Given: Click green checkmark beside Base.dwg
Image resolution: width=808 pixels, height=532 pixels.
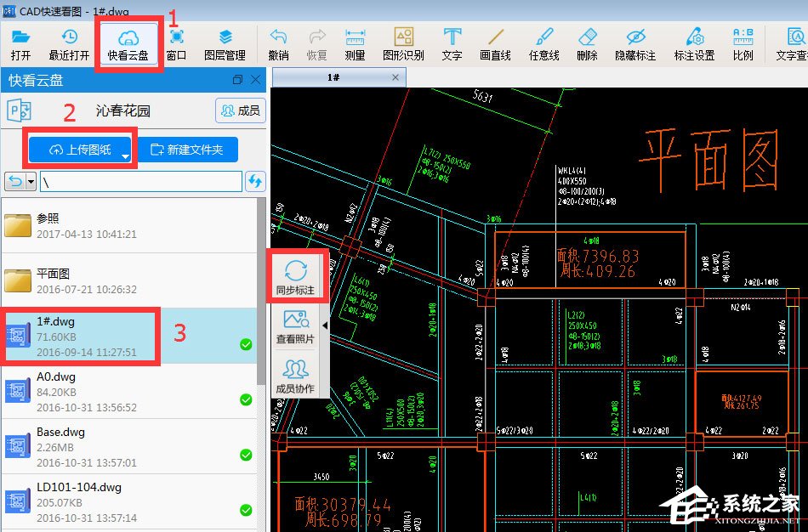Looking at the screenshot, I should coord(246,455).
